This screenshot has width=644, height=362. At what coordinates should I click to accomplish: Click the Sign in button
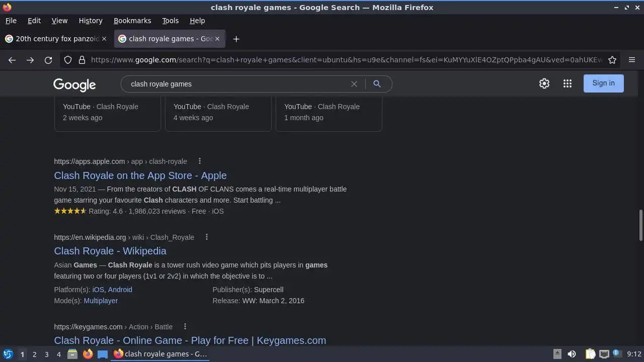pos(603,83)
